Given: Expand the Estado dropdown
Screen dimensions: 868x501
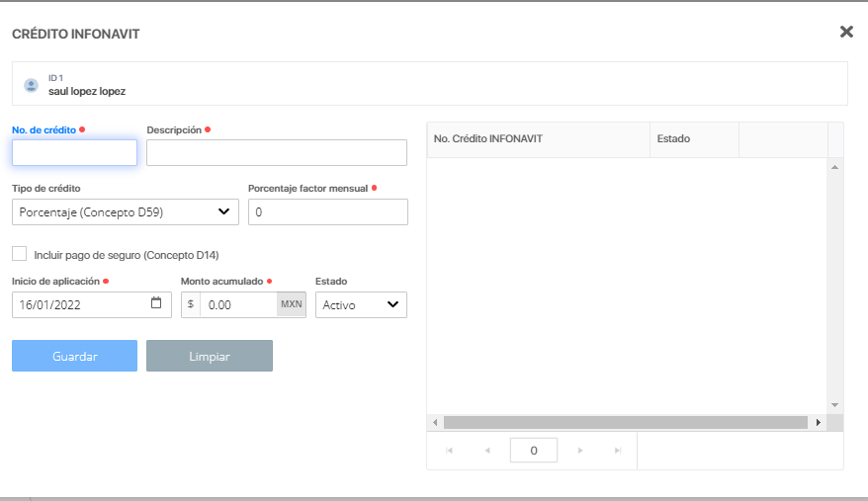Looking at the screenshot, I should (361, 304).
